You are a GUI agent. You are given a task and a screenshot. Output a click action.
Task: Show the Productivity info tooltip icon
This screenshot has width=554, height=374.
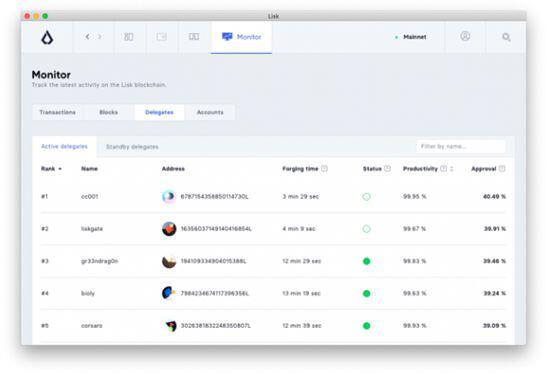443,168
